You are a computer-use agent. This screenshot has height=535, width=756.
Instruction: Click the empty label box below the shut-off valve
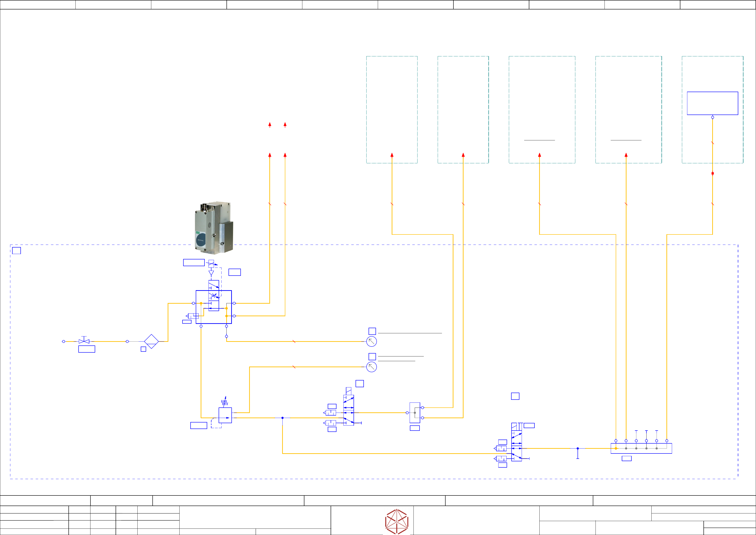coord(87,349)
